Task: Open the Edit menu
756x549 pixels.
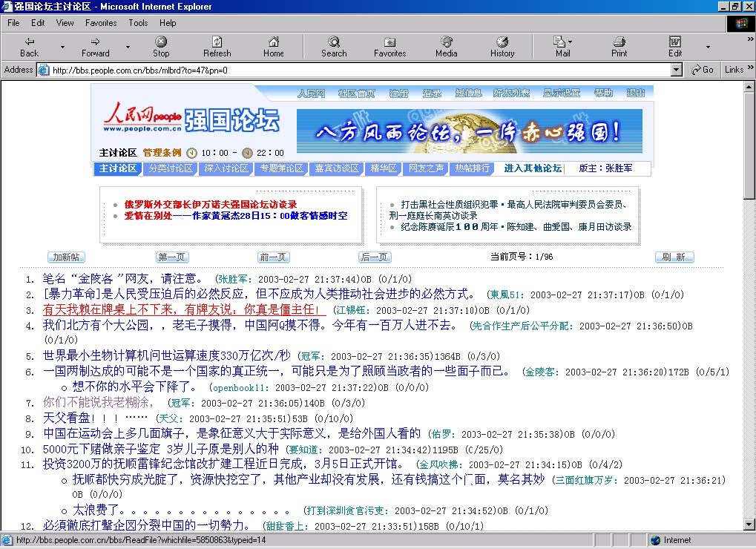Action: coord(38,23)
